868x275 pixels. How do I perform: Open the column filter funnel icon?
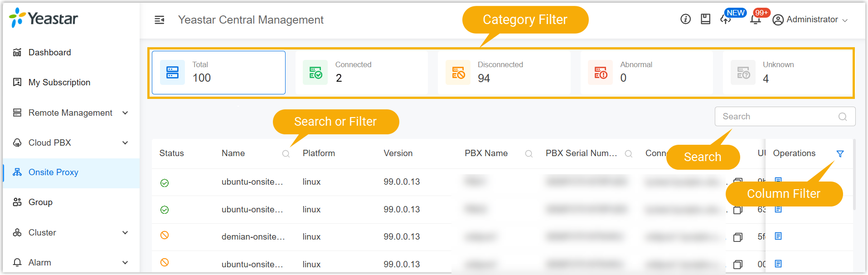pyautogui.click(x=840, y=154)
